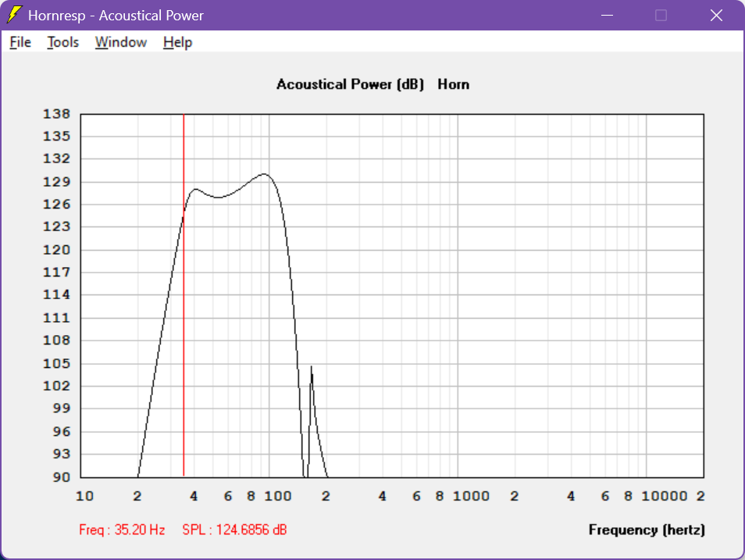Click the 1000 Hz axis label

[471, 496]
